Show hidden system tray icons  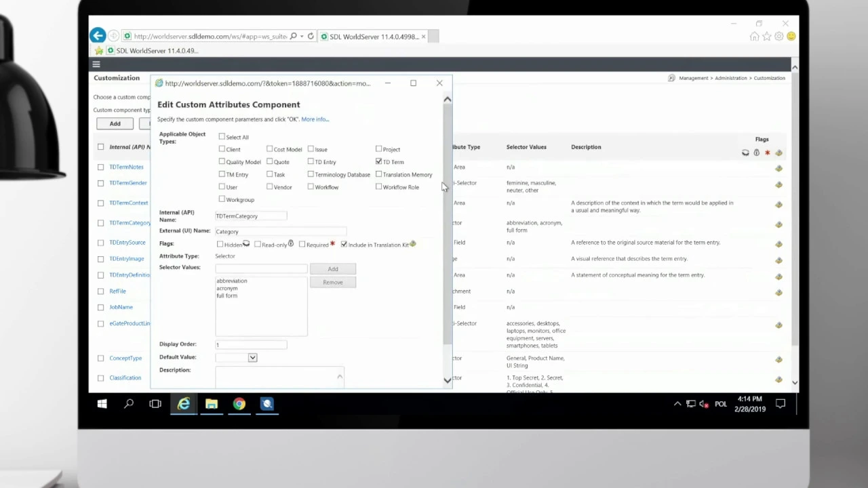click(677, 404)
